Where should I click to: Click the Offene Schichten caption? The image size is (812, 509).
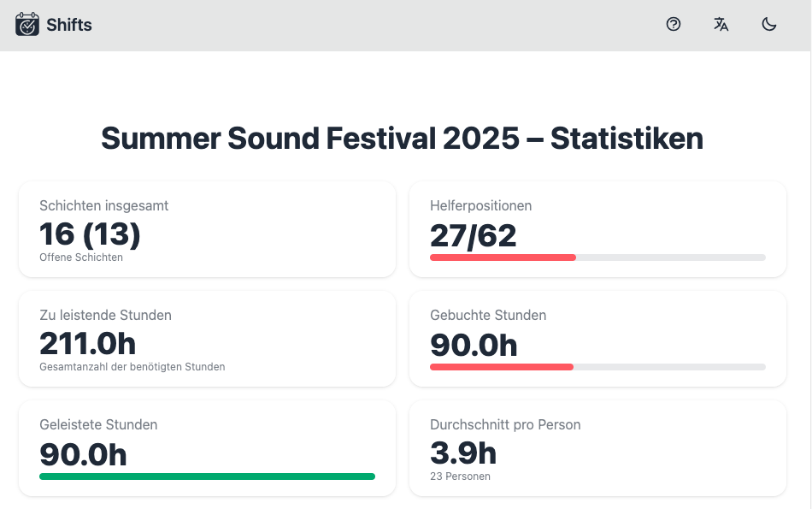click(81, 257)
